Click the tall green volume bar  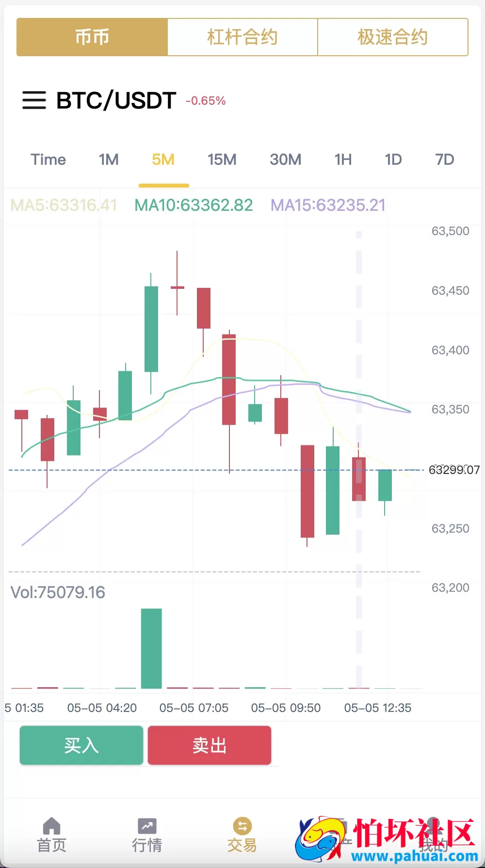(151, 648)
